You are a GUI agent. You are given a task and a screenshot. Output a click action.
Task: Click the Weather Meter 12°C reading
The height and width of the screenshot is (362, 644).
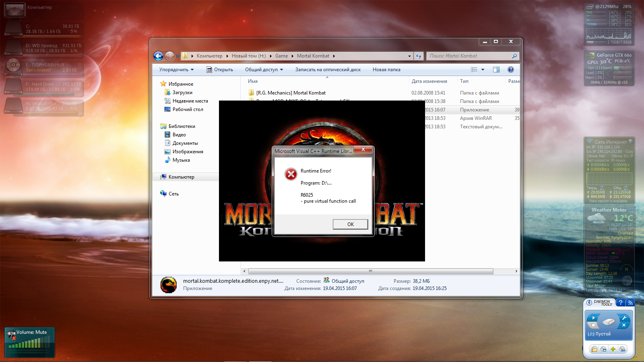click(x=623, y=218)
